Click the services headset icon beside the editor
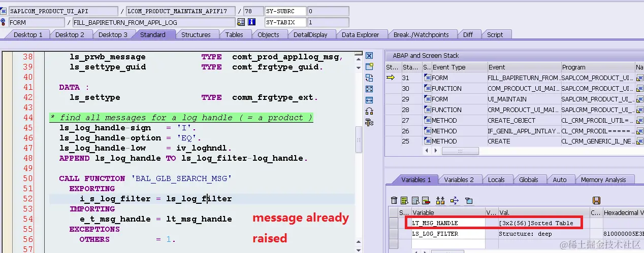This screenshot has height=253, width=644. tap(369, 111)
